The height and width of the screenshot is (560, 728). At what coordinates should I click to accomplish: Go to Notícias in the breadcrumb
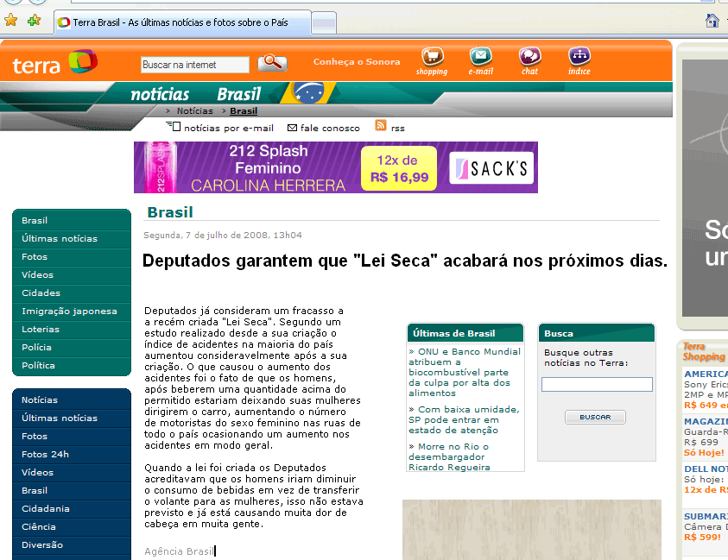click(194, 111)
